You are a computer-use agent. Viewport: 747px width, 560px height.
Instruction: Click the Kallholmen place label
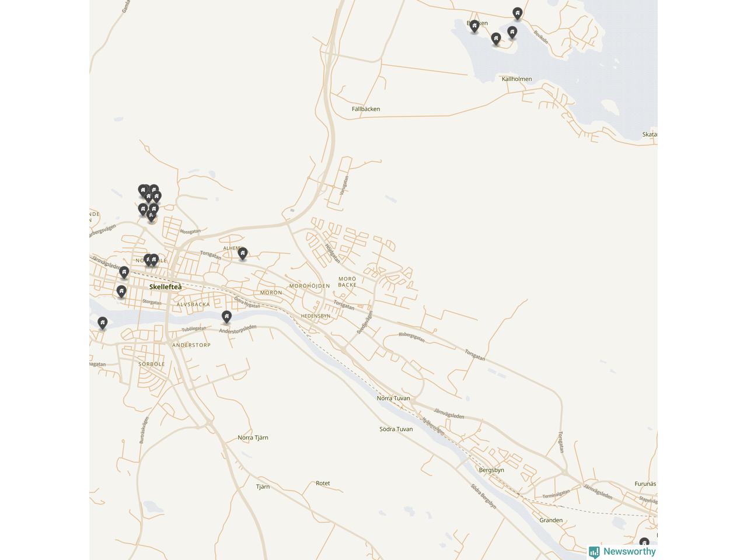(x=516, y=79)
